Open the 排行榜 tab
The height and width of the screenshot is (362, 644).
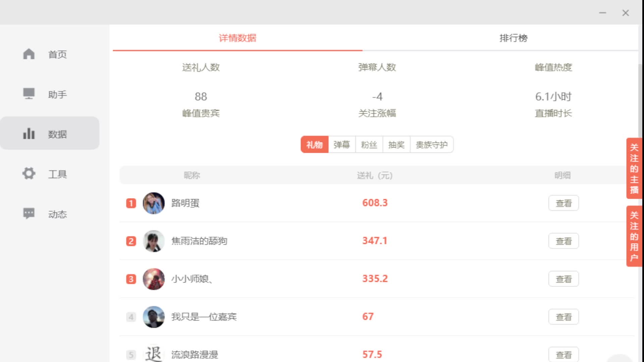click(x=513, y=38)
